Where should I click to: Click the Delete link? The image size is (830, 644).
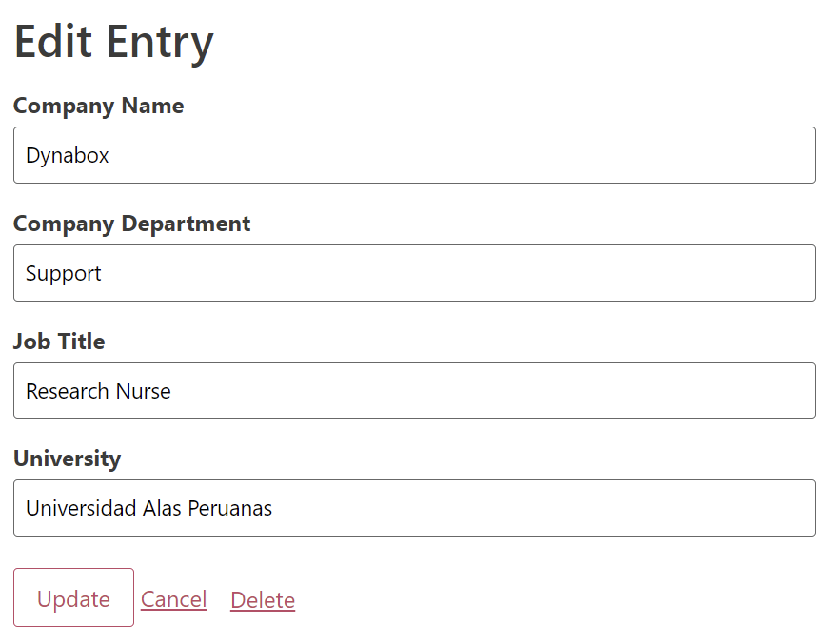263,600
